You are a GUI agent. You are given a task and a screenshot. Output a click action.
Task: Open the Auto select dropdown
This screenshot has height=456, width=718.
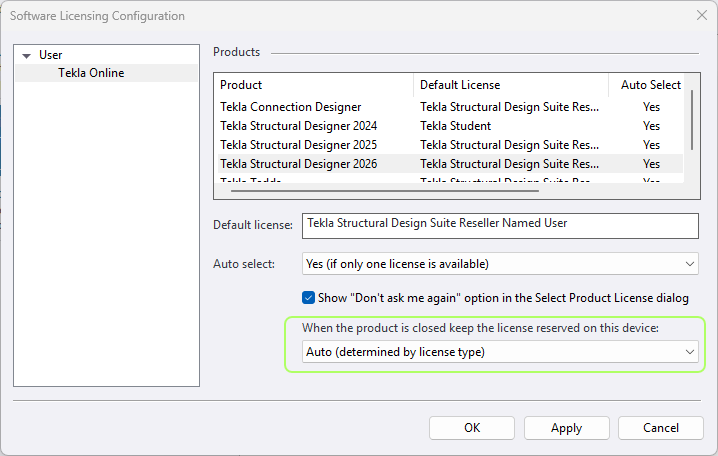tap(500, 264)
